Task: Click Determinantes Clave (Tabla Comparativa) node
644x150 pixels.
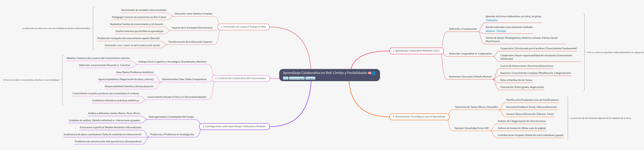Action: click(184, 79)
